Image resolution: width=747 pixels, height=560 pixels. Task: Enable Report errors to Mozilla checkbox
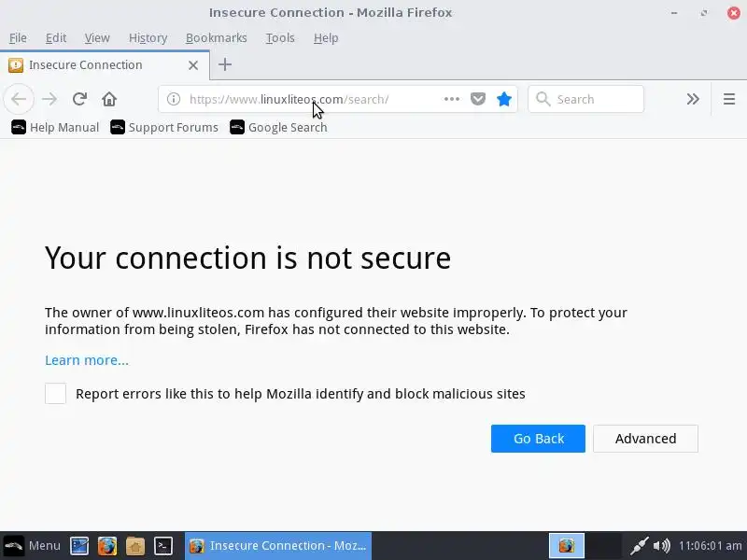[55, 393]
